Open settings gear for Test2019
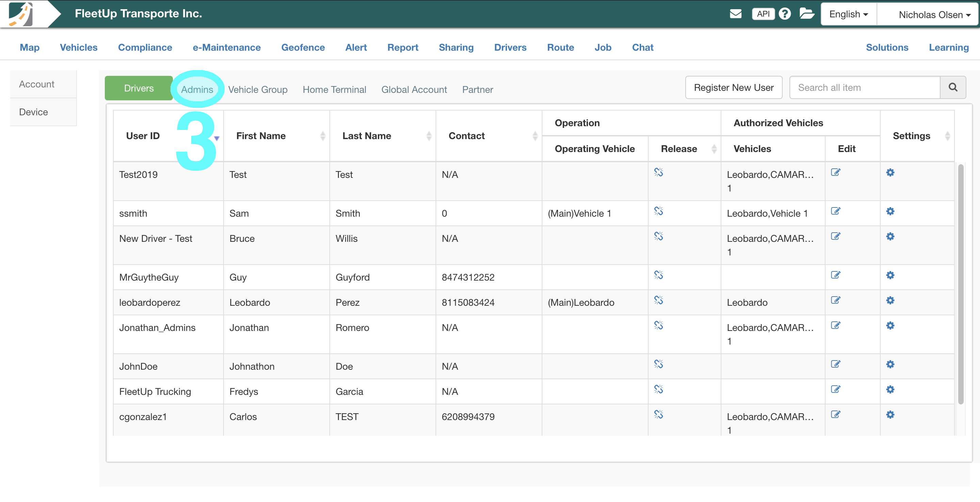Viewport: 980px width, 502px height. coord(890,172)
